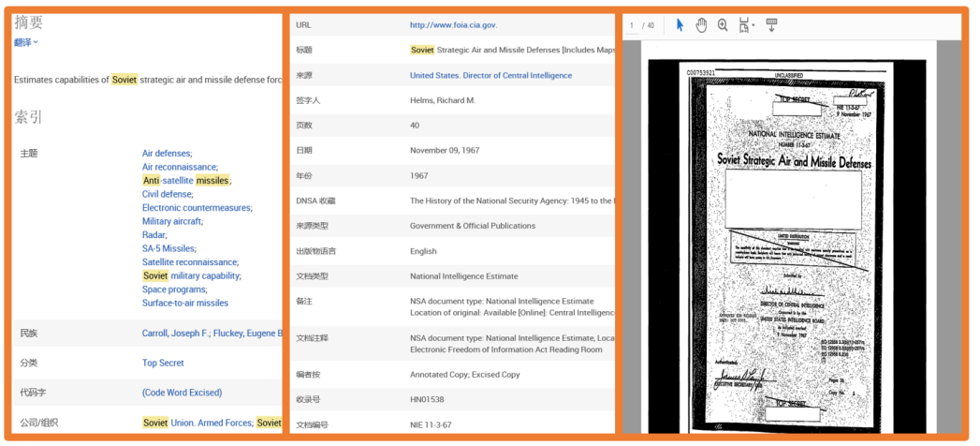Viewport: 980px width, 446px height.
Task: Click the document title beginning Soviet Strategic Air
Action: coord(513,50)
